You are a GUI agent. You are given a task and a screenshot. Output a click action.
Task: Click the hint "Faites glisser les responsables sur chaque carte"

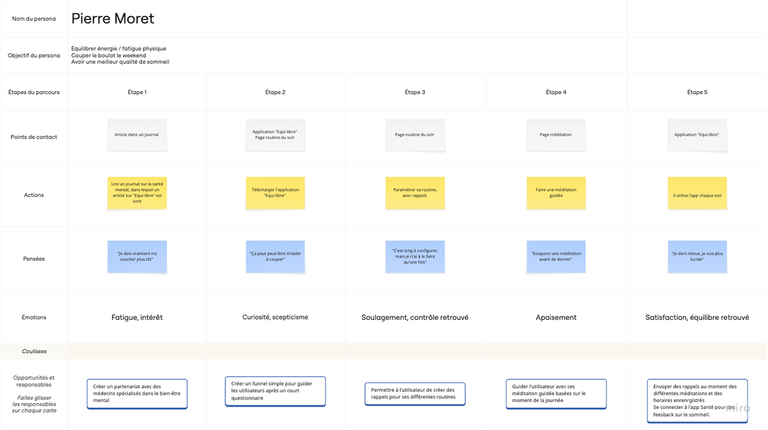click(34, 404)
